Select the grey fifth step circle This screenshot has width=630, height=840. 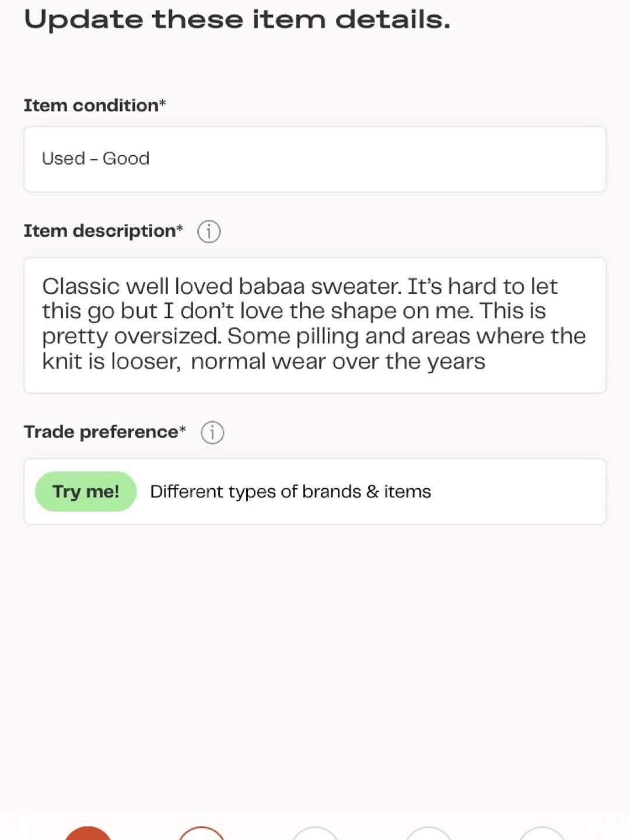click(542, 834)
